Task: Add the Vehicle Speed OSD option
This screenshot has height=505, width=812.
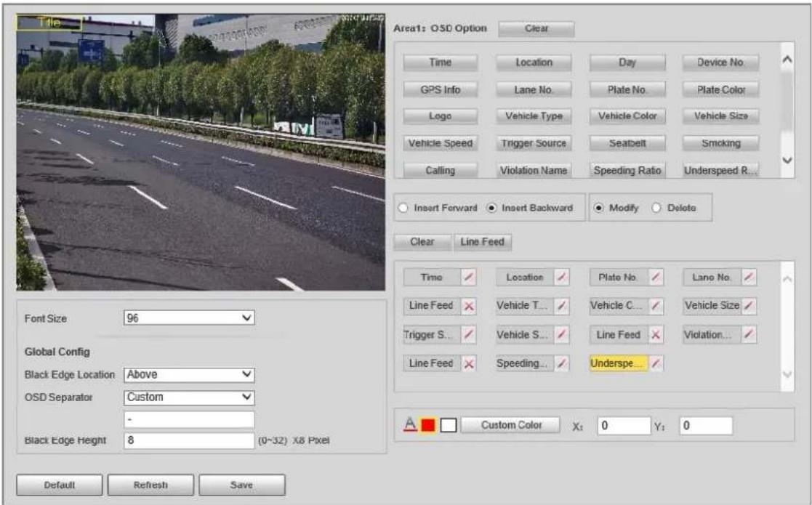Action: coord(441,143)
